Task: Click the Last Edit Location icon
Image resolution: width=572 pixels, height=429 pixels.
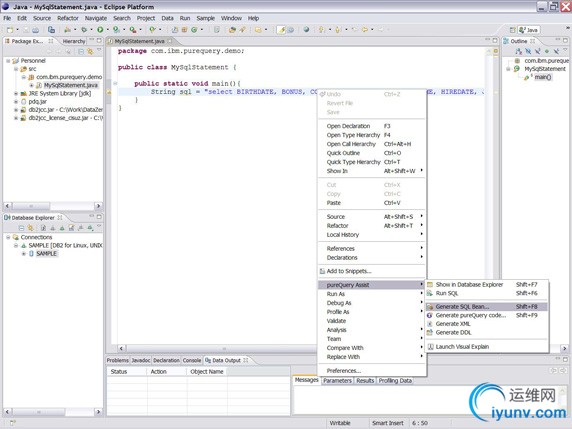Action: (354, 30)
